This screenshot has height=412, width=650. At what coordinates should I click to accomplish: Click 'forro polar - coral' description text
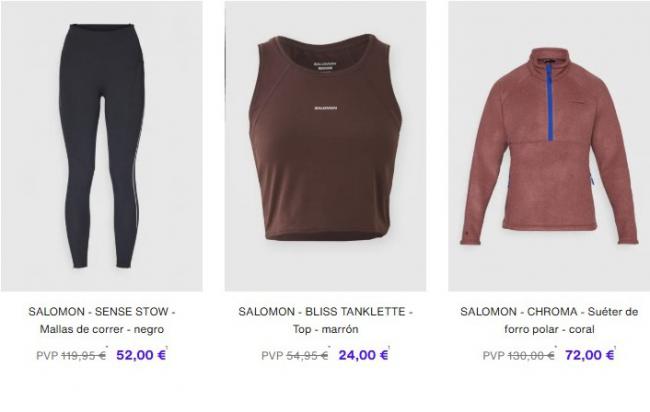(x=549, y=329)
